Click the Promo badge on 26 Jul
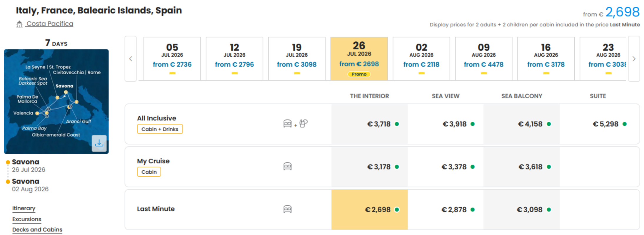 (x=359, y=74)
